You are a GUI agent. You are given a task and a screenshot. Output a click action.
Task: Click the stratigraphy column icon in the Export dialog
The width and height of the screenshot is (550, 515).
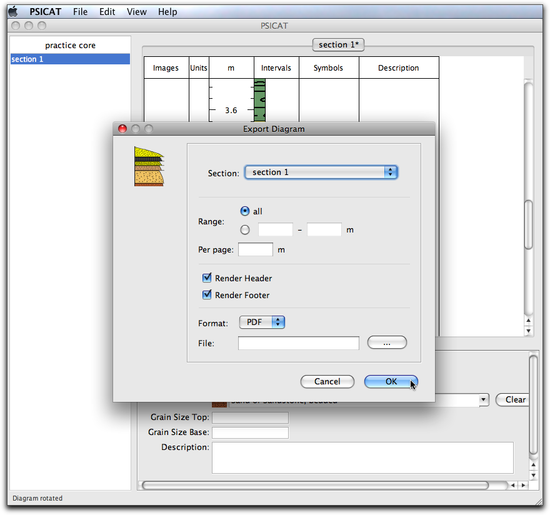coord(149,166)
